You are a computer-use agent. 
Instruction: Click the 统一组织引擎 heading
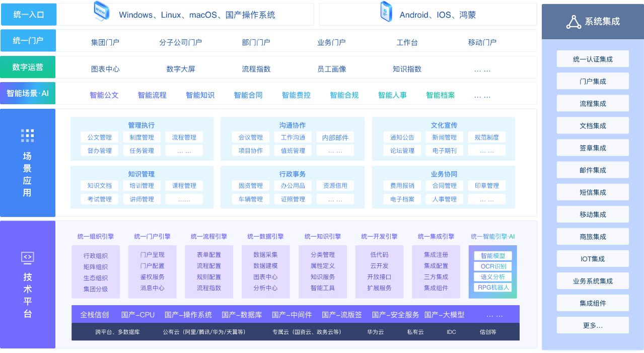(96, 236)
